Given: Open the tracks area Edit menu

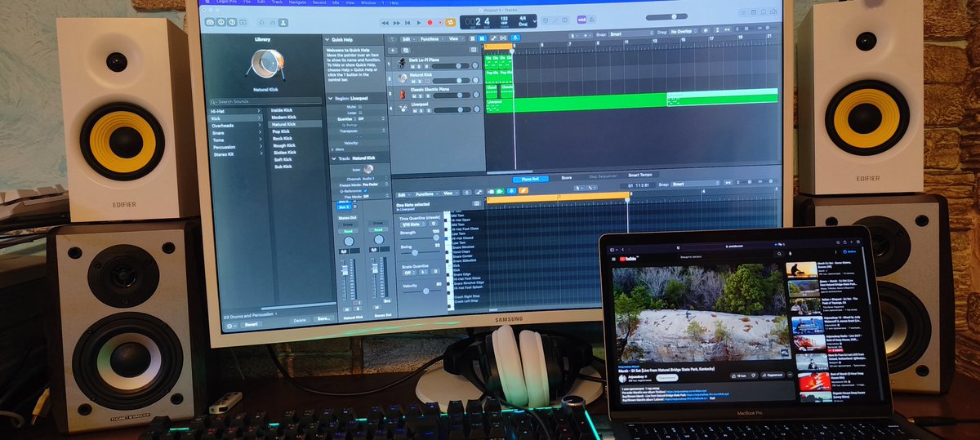Looking at the screenshot, I should tap(408, 39).
